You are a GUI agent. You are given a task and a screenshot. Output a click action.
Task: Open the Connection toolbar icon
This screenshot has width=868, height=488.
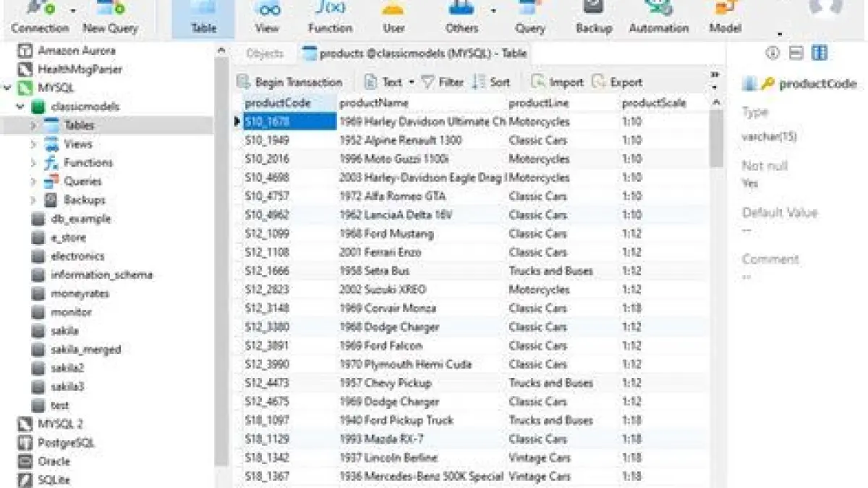[x=39, y=16]
